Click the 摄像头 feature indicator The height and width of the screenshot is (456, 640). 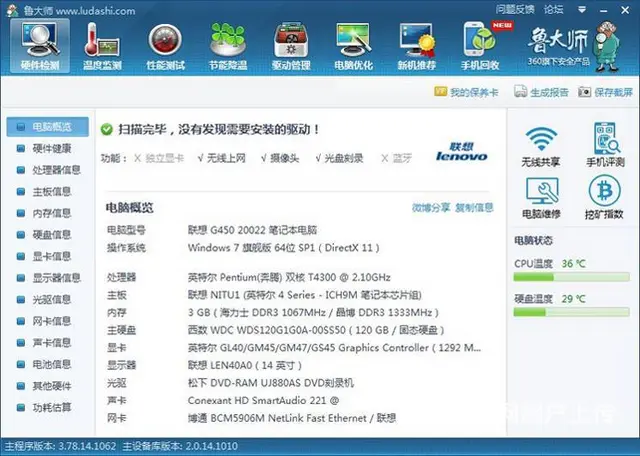pyautogui.click(x=280, y=158)
